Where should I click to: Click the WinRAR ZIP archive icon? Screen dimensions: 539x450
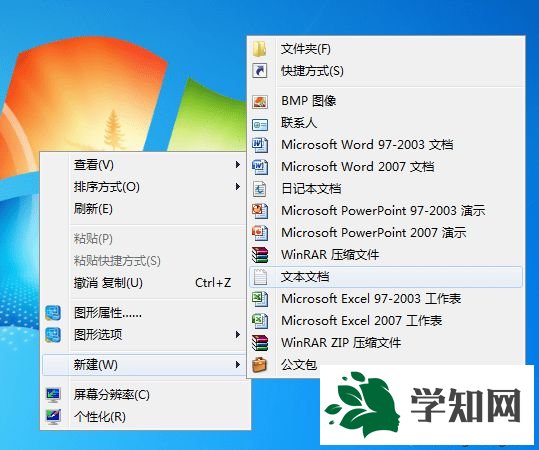pyautogui.click(x=260, y=343)
